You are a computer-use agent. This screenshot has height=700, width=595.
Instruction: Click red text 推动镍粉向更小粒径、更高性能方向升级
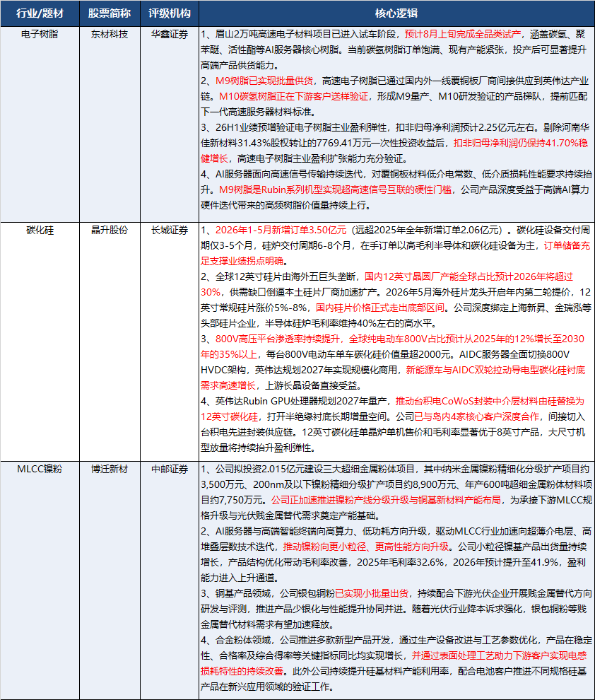[x=366, y=547]
